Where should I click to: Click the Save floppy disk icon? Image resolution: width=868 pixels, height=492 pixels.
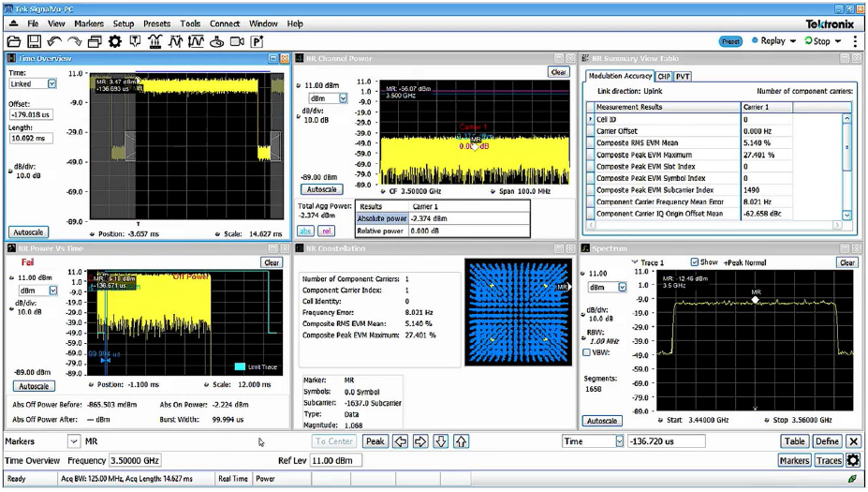(x=34, y=41)
